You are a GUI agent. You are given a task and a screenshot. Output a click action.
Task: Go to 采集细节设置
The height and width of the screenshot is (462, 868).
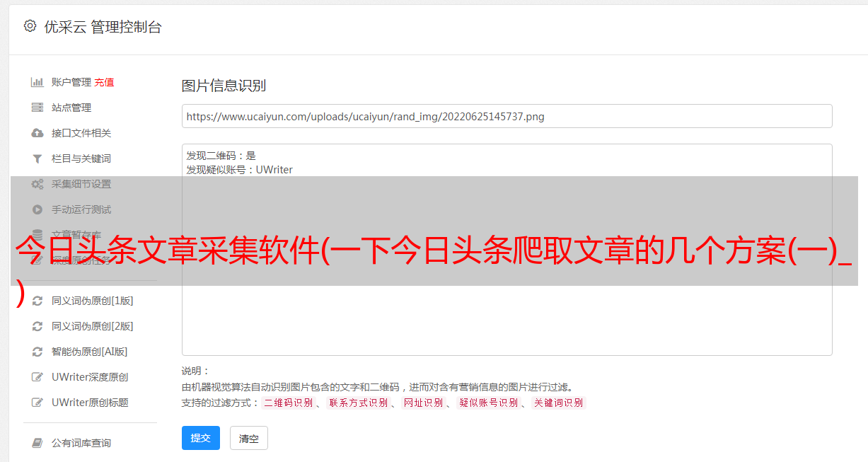(x=81, y=184)
